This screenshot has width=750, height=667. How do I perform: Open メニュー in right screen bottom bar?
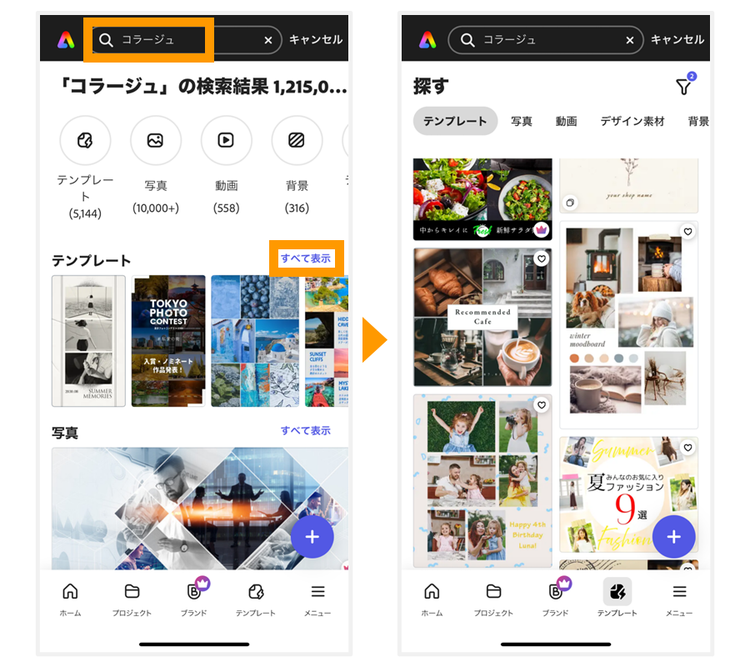(679, 599)
